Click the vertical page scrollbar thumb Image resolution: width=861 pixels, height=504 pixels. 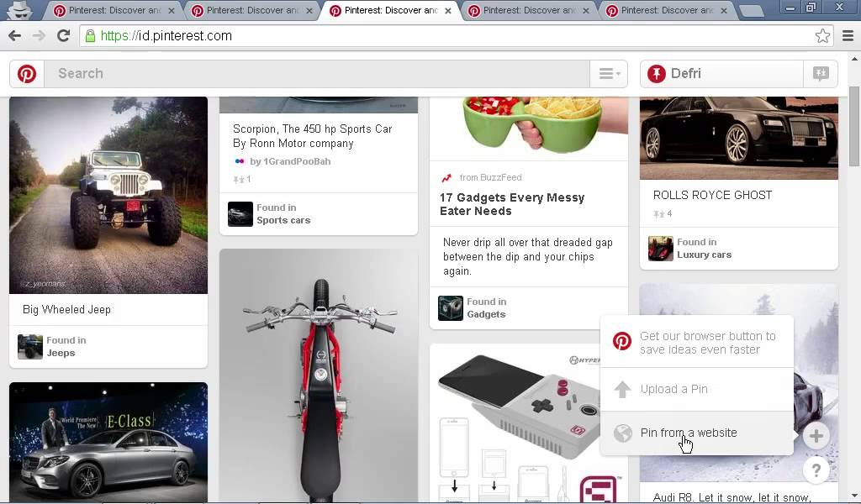854,126
